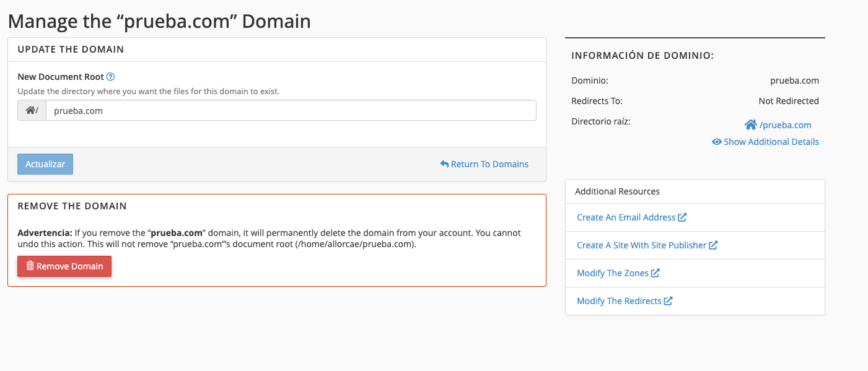Click the home icon prefix in document root field
The image size is (868, 371).
tap(31, 111)
